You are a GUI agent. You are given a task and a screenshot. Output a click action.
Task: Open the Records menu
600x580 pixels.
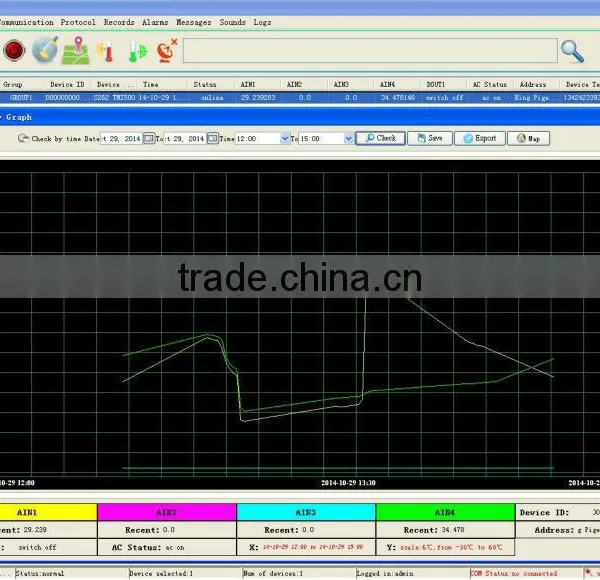[119, 22]
